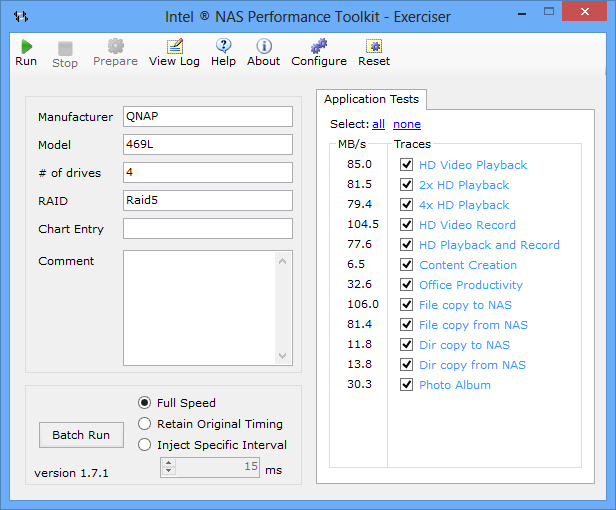This screenshot has height=510, width=616.
Task: Click the application icon in title bar
Action: click(x=21, y=17)
